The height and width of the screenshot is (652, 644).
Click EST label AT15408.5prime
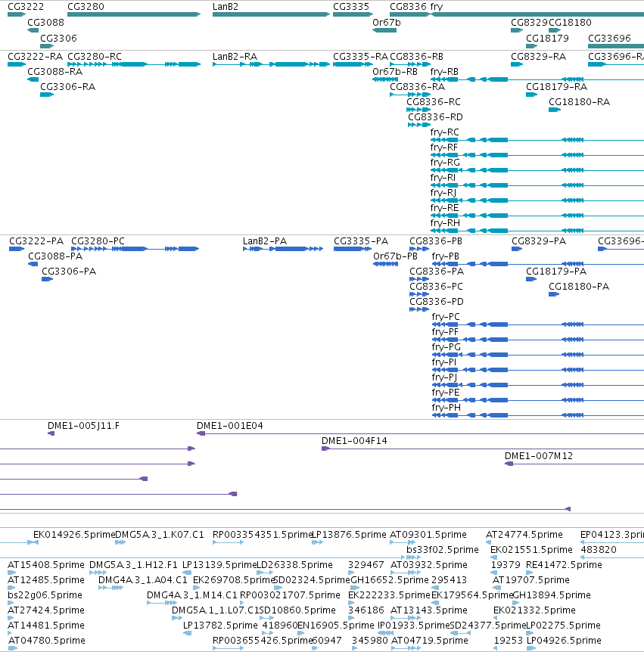[x=45, y=565]
